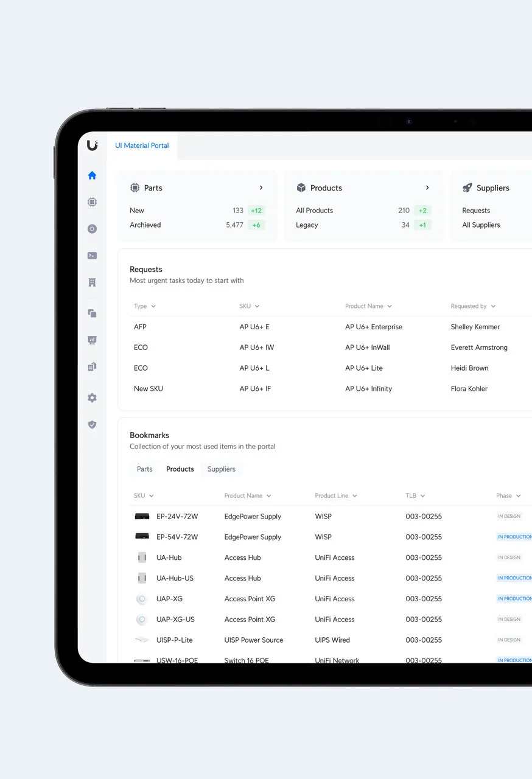
Task: Open the Parts card chevron arrow
Action: (261, 188)
